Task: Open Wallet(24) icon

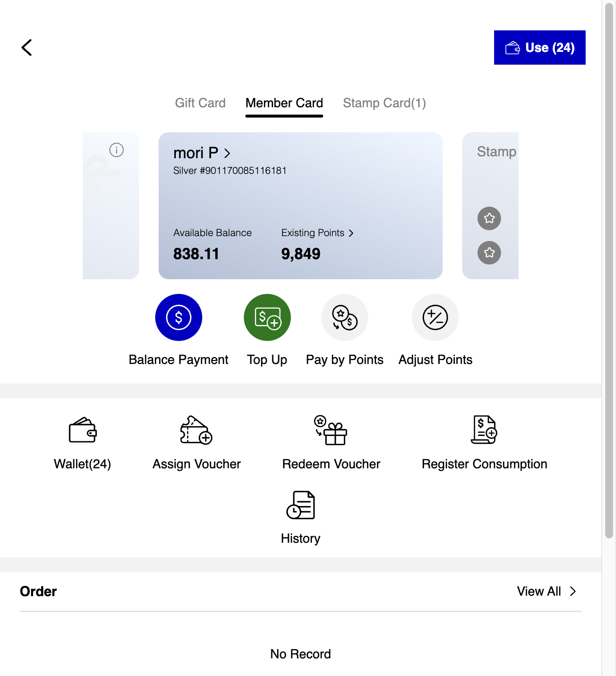Action: click(x=83, y=430)
